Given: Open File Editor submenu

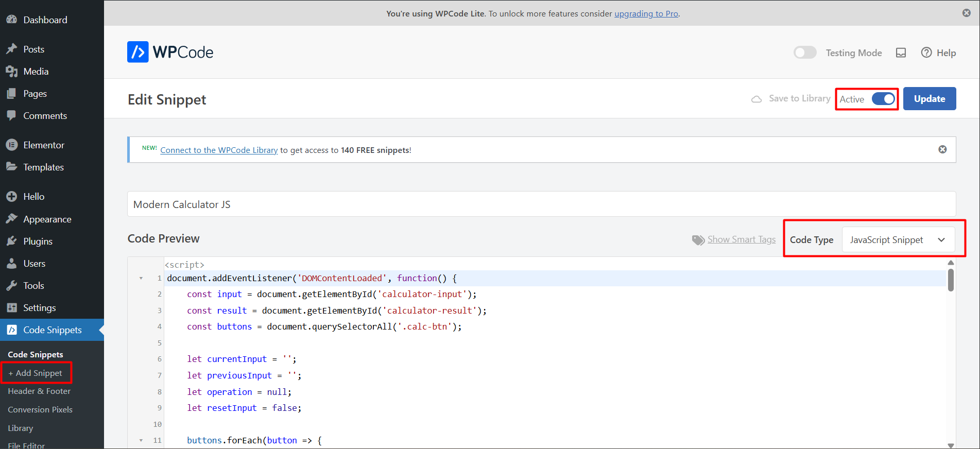Looking at the screenshot, I should click(x=26, y=445).
